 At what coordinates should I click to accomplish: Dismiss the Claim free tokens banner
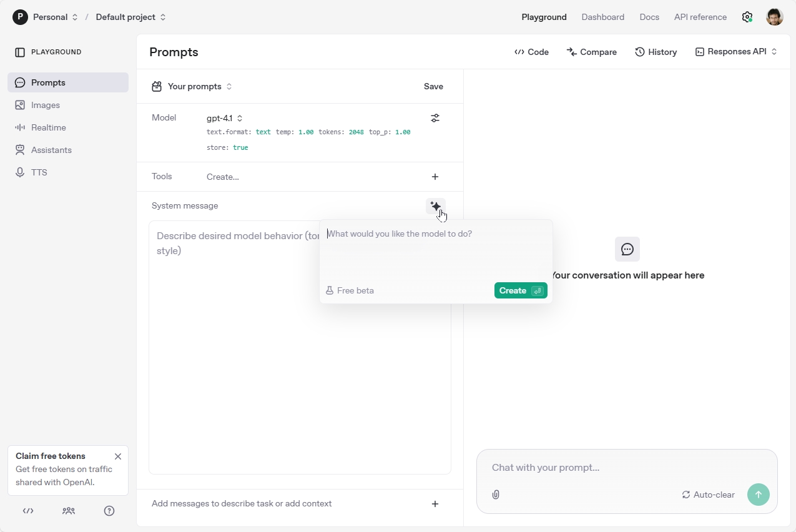point(118,456)
